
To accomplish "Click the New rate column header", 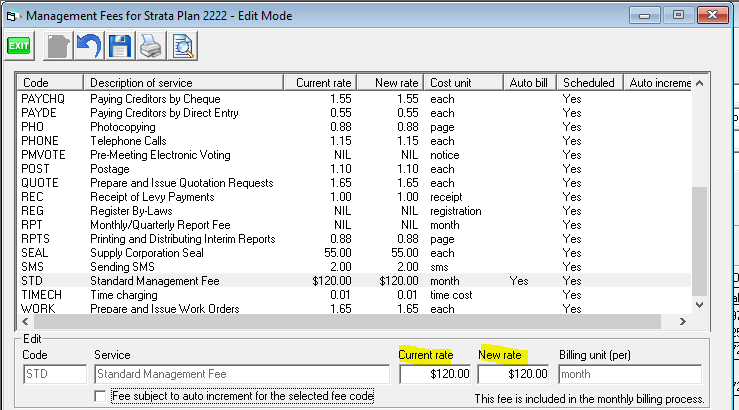I will pyautogui.click(x=390, y=82).
